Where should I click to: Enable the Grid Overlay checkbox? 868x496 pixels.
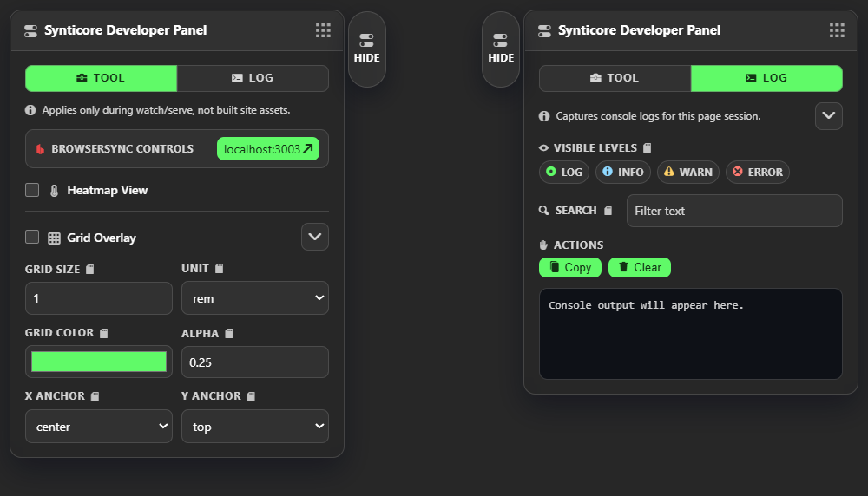point(32,237)
